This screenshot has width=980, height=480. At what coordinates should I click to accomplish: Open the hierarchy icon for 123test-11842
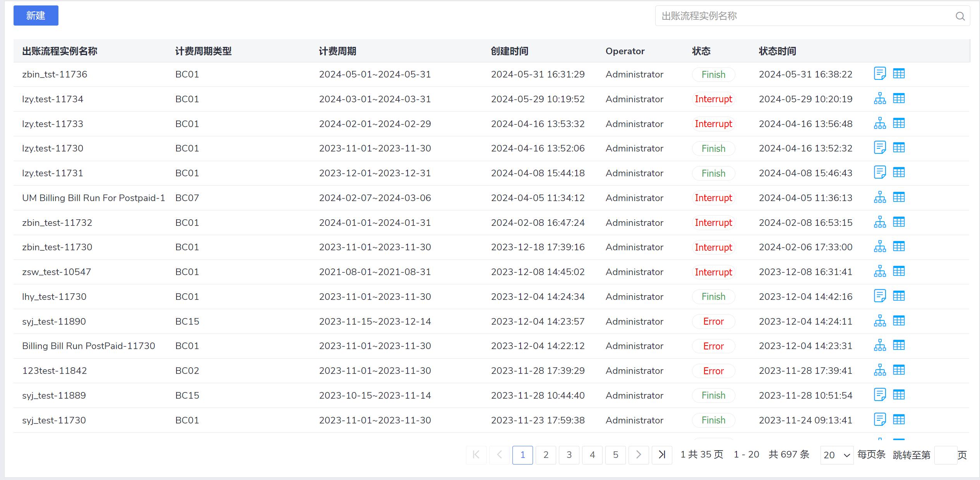pos(880,370)
